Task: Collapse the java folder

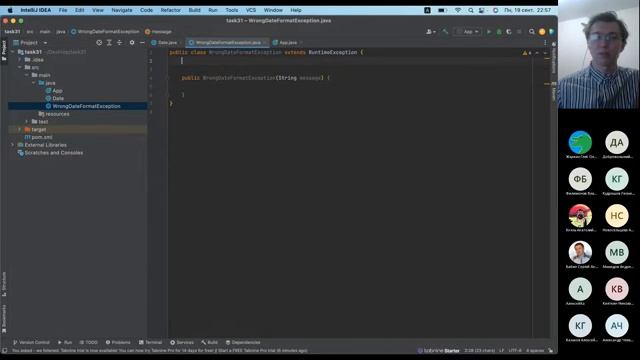Action: 34,83
